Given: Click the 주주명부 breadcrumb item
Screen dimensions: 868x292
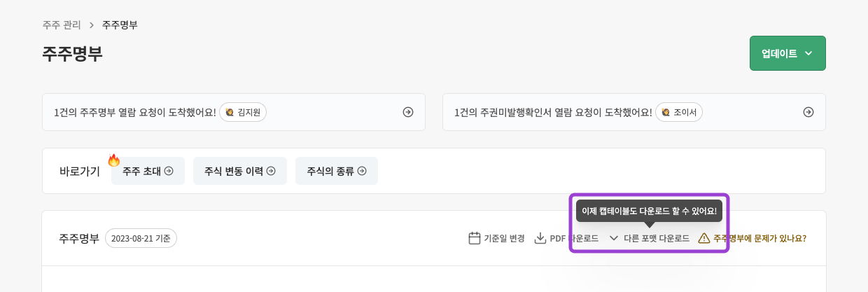Looking at the screenshot, I should (x=120, y=25).
